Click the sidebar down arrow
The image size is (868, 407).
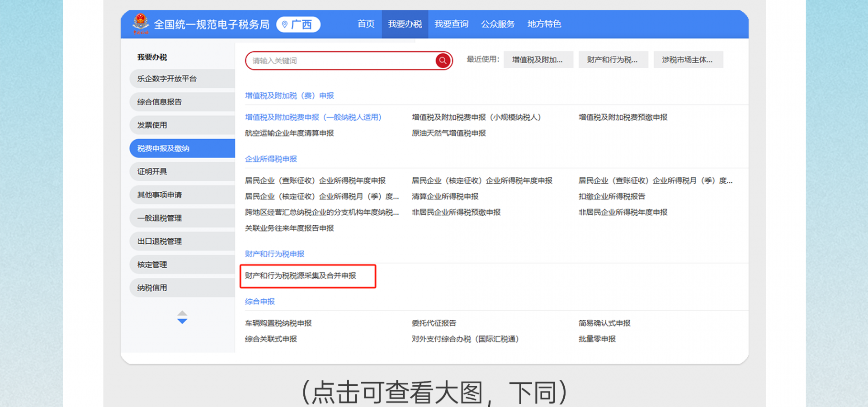coord(182,322)
